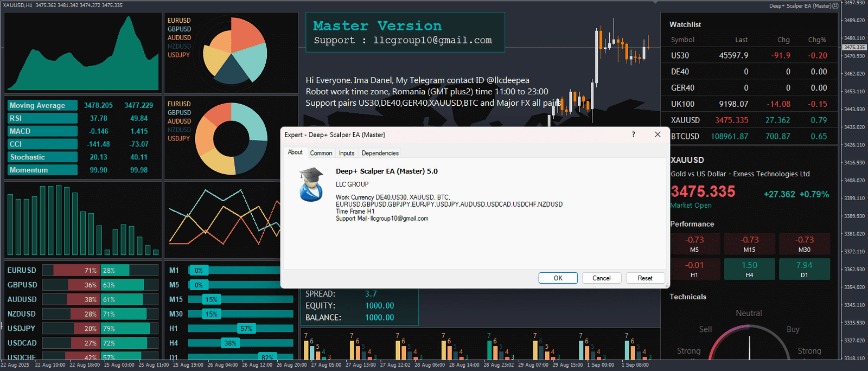Click AUDUSD legend entry of pie chart
Image resolution: width=868 pixels, height=371 pixels.
coord(179,38)
